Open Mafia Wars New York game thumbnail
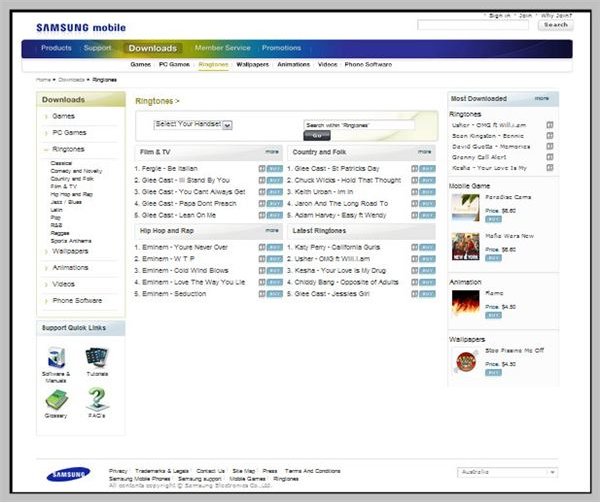The width and height of the screenshot is (600, 503). [x=465, y=247]
